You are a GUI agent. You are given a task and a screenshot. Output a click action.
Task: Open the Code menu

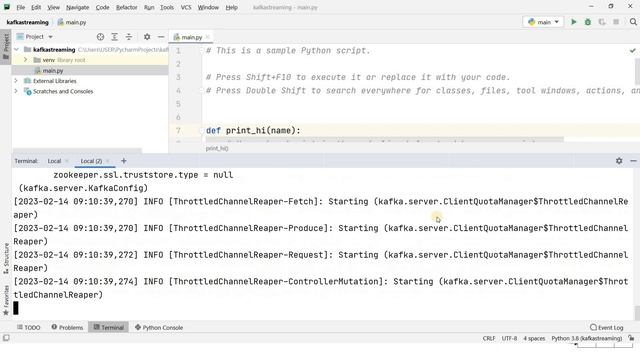(x=102, y=7)
